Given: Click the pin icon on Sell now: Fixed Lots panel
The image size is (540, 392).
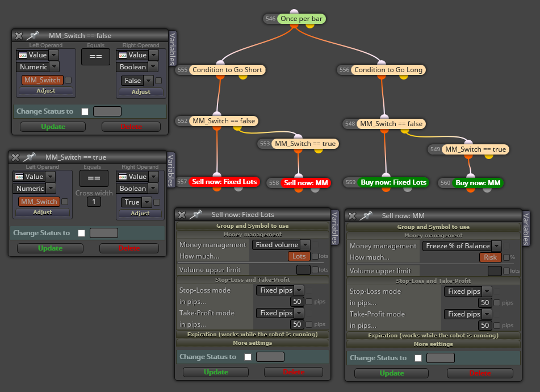Looking at the screenshot, I should pyautogui.click(x=195, y=215).
